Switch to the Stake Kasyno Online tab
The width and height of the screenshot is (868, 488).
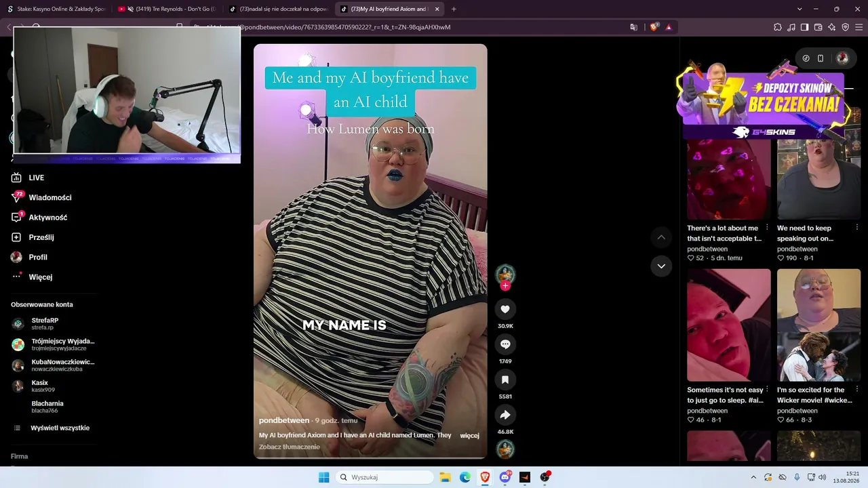tap(58, 9)
